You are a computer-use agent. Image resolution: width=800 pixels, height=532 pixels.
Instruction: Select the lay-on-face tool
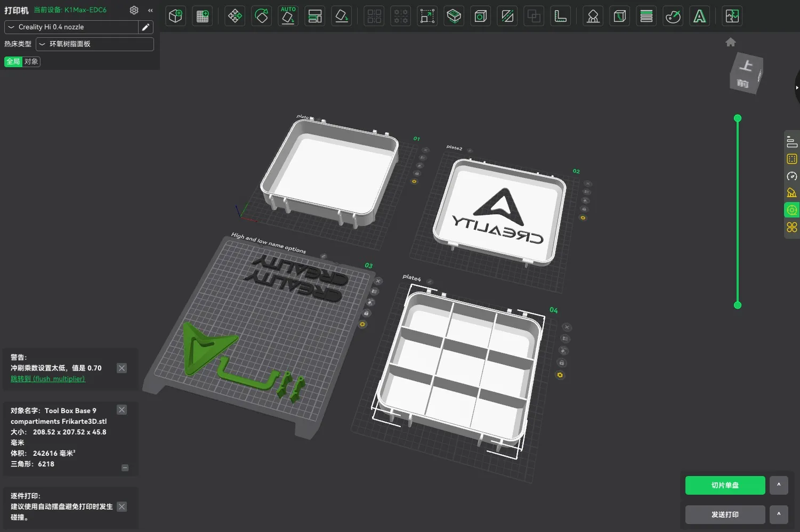pyautogui.click(x=342, y=16)
